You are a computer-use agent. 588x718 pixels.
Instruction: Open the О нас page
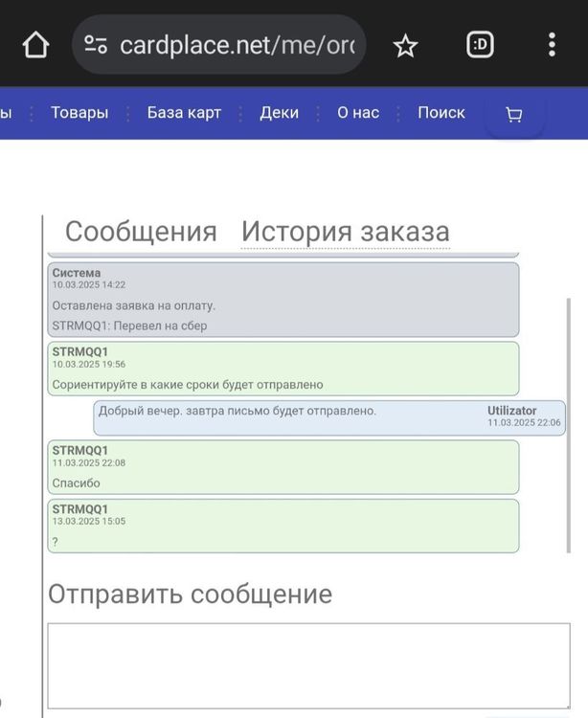[358, 113]
